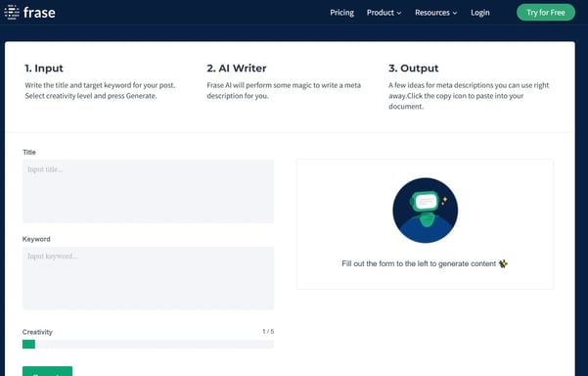The height and width of the screenshot is (376, 588).
Task: Click the "1 / 5" creativity value
Action: point(268,332)
